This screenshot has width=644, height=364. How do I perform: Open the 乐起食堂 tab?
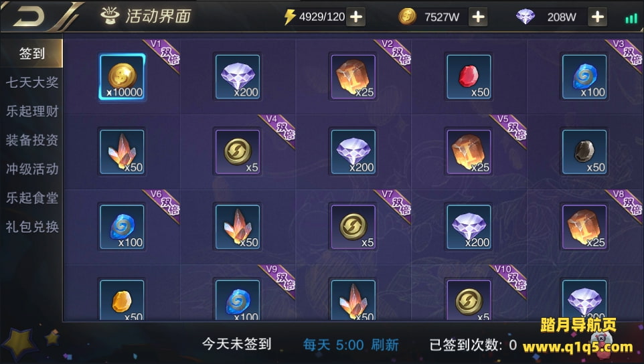click(32, 198)
